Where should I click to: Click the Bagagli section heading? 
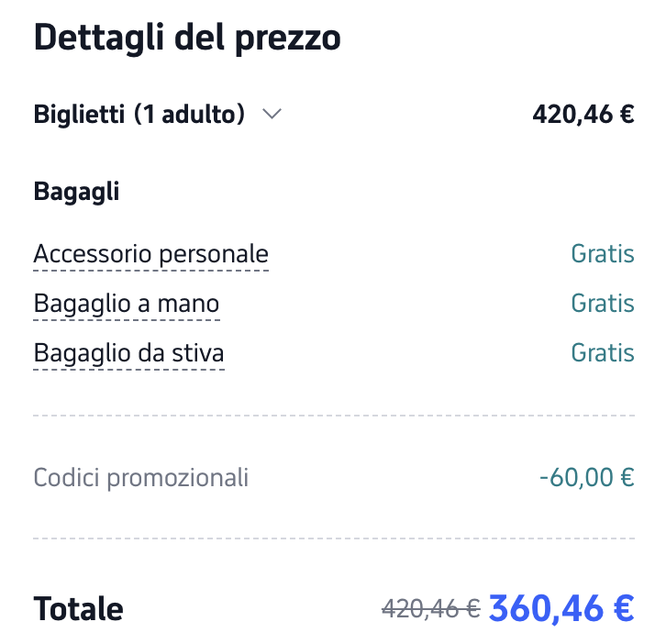point(76,192)
